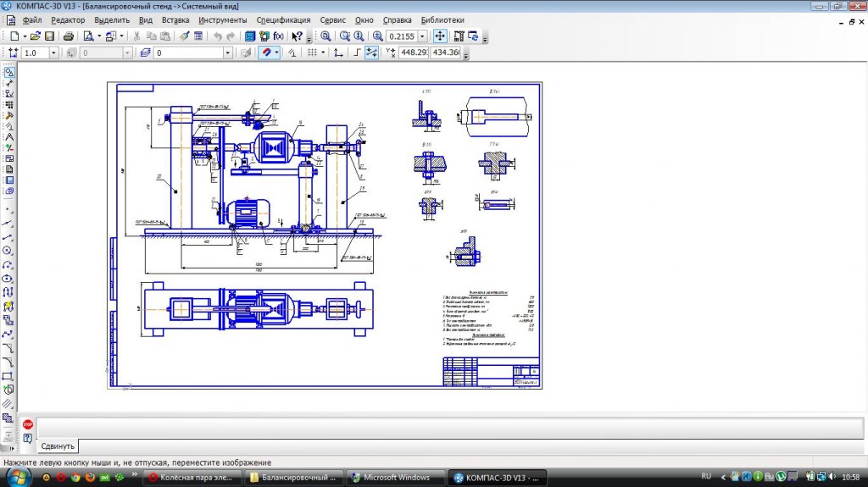Click the context help question icon below STOP
The image size is (868, 487).
28,439
